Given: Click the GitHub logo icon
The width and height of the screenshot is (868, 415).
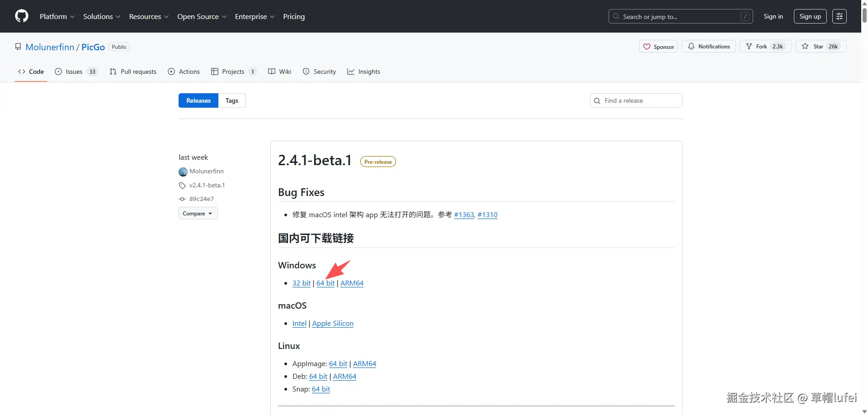Looking at the screenshot, I should click(x=21, y=16).
